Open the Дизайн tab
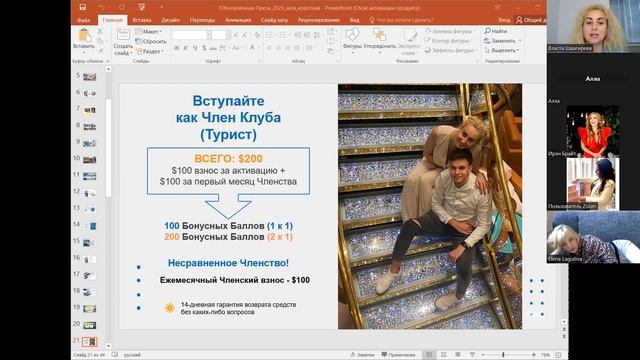The width and height of the screenshot is (640, 360). point(170,20)
